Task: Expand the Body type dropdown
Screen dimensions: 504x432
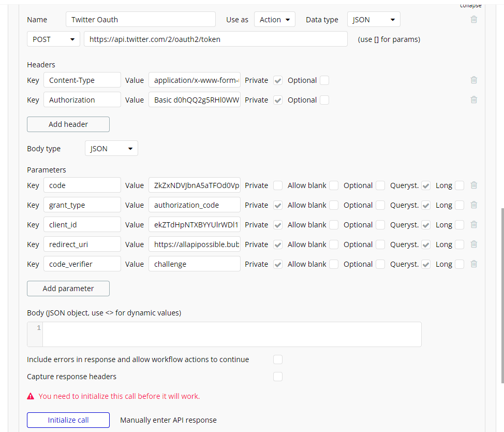Action: click(111, 149)
